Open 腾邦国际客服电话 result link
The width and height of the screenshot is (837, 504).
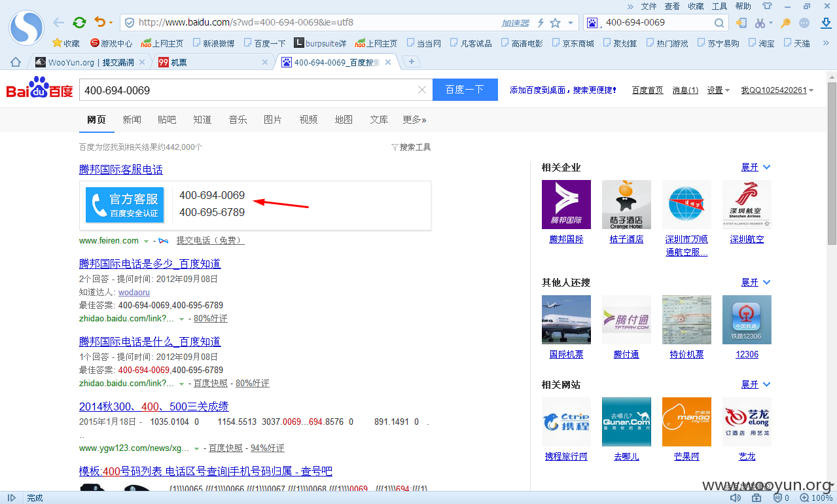click(121, 170)
